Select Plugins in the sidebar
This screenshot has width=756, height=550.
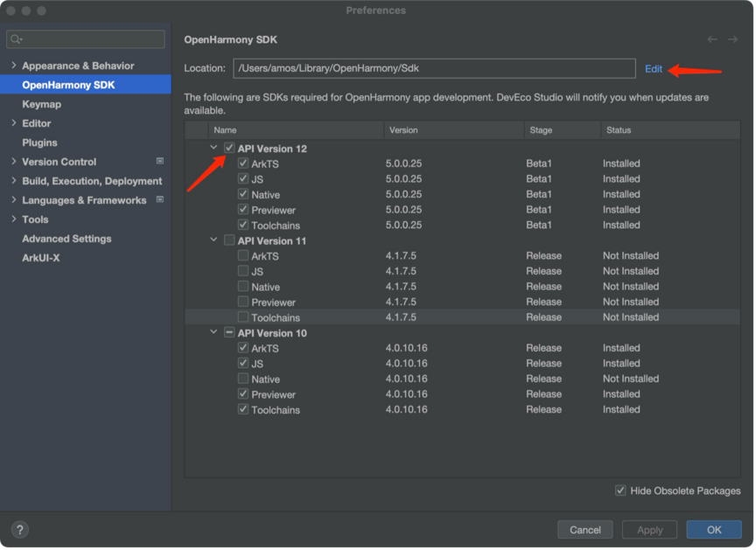coord(39,143)
